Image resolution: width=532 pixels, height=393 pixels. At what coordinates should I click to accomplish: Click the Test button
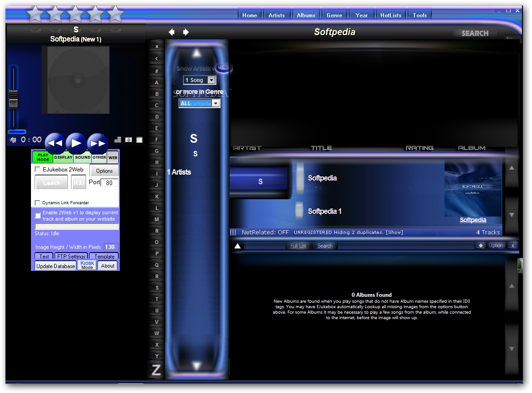pos(44,256)
